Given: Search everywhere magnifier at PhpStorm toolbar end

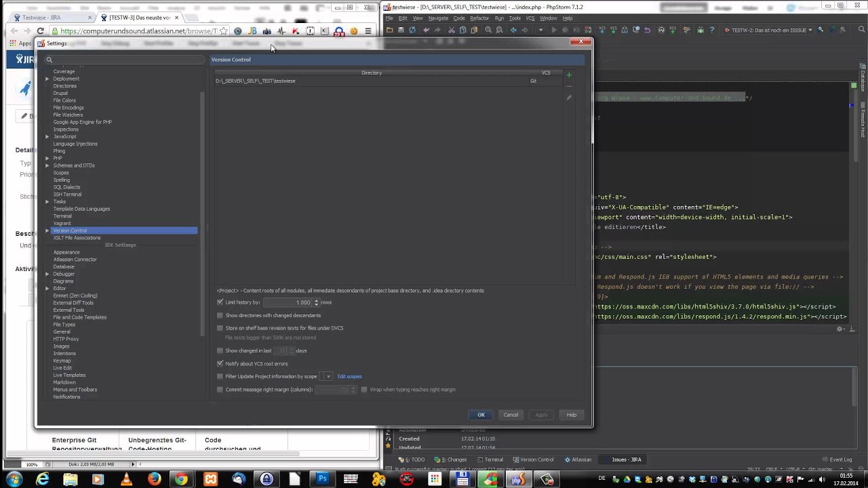Looking at the screenshot, I should coord(862,30).
